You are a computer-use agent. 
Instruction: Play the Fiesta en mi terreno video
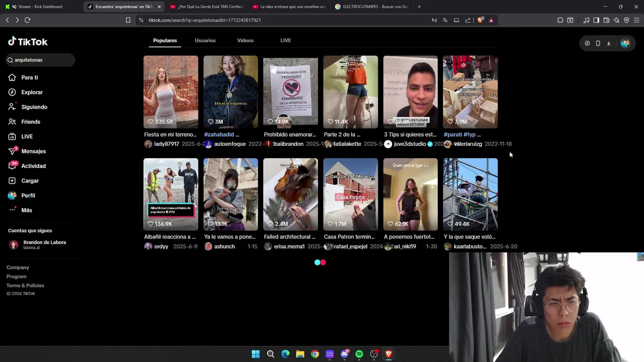[171, 92]
